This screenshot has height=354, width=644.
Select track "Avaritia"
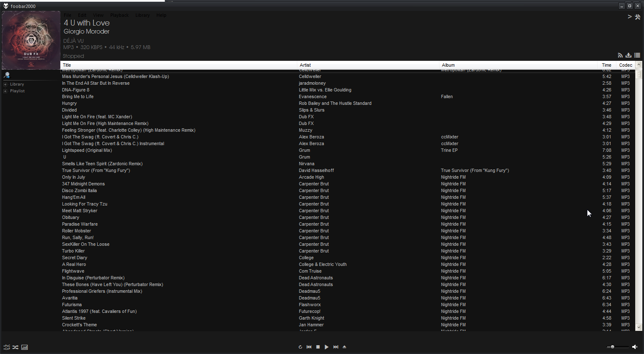[x=70, y=298]
